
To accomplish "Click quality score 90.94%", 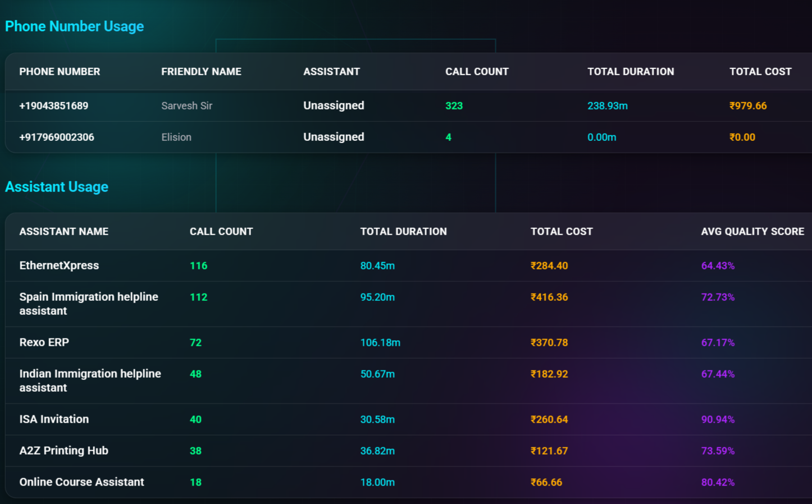I will (718, 419).
